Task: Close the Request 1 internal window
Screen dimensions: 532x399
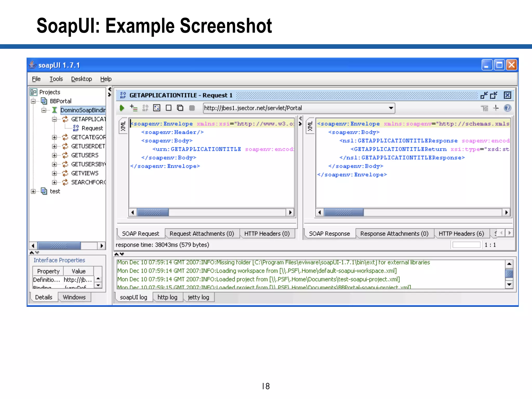Action: (507, 95)
